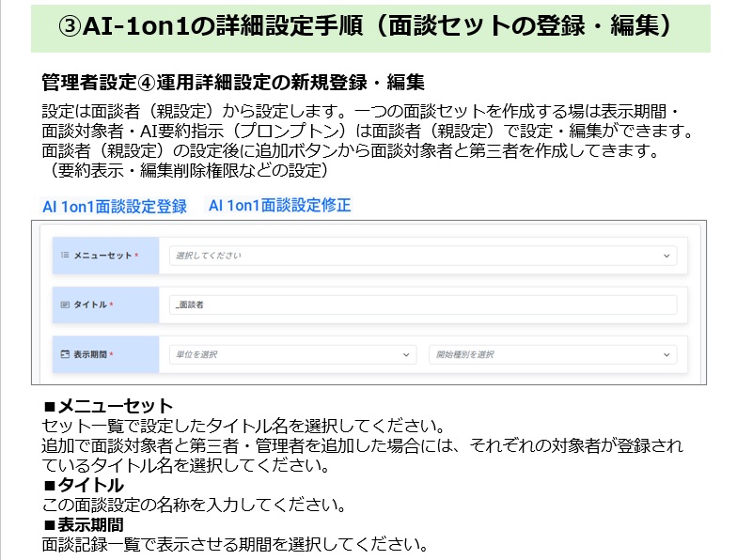737x560 pixels.
Task: Switch to AI 1on1面談設定登録 tab
Action: (x=115, y=207)
